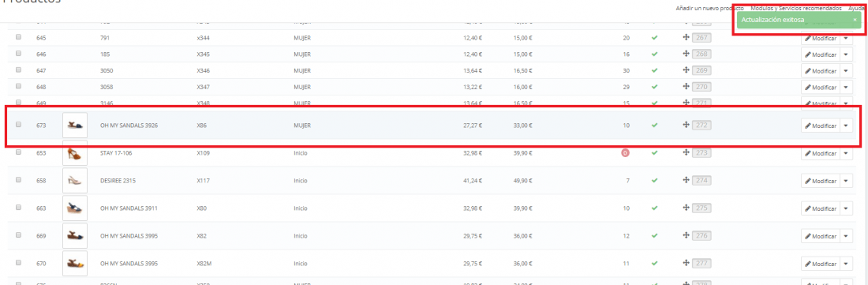868x285 pixels.
Task: Click move handle icon for position 275
Action: tap(686, 208)
